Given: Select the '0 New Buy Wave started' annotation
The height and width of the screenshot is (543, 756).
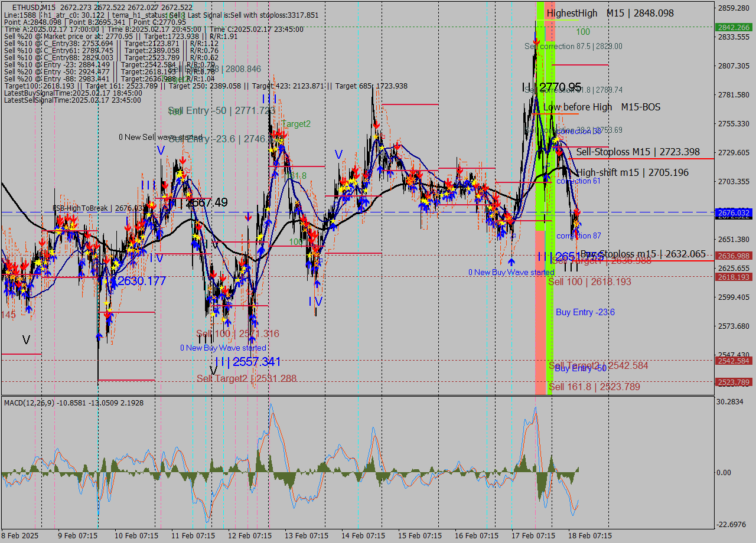Looking at the screenshot, I should (511, 272).
